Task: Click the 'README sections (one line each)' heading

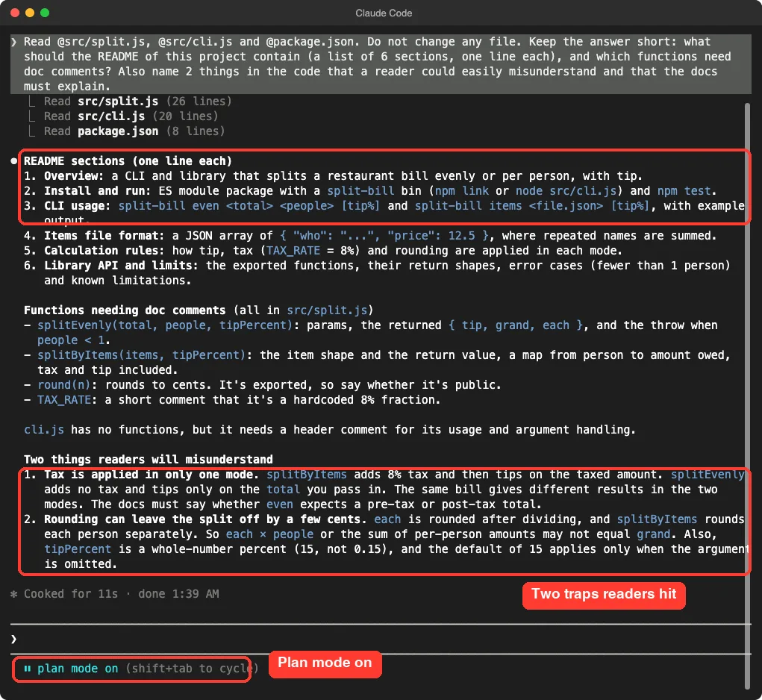Action: (x=128, y=160)
